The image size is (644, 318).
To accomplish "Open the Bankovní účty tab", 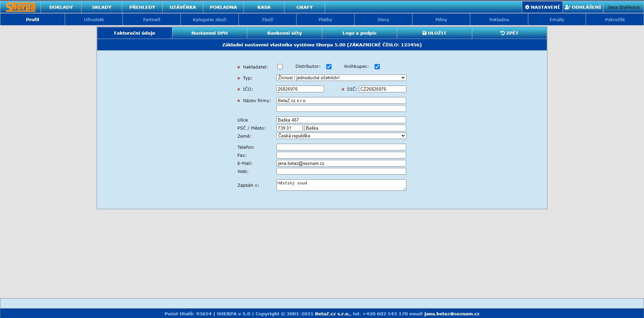I will coord(284,33).
